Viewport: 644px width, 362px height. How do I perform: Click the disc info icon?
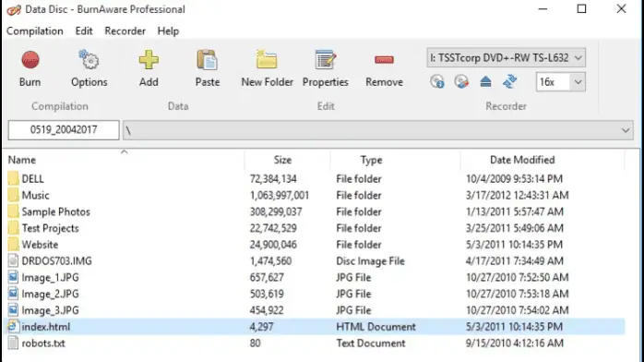click(437, 81)
